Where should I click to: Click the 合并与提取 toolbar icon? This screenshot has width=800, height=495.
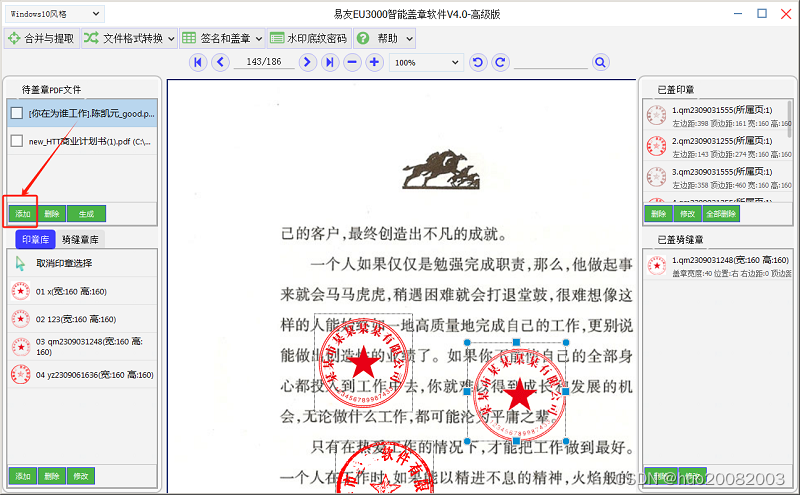[x=14, y=38]
